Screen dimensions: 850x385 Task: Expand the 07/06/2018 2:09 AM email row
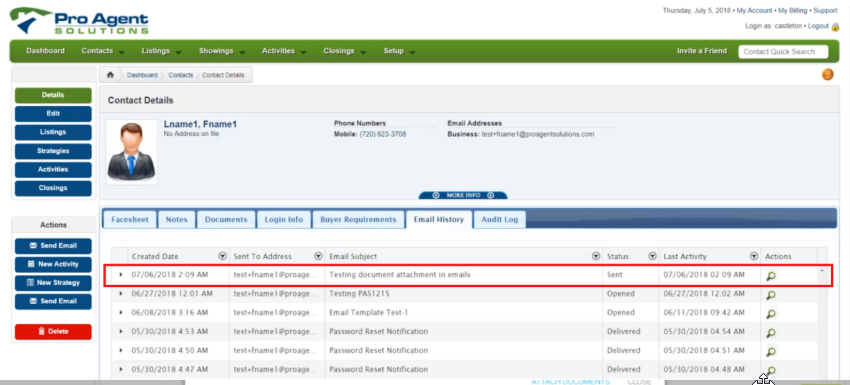point(121,275)
